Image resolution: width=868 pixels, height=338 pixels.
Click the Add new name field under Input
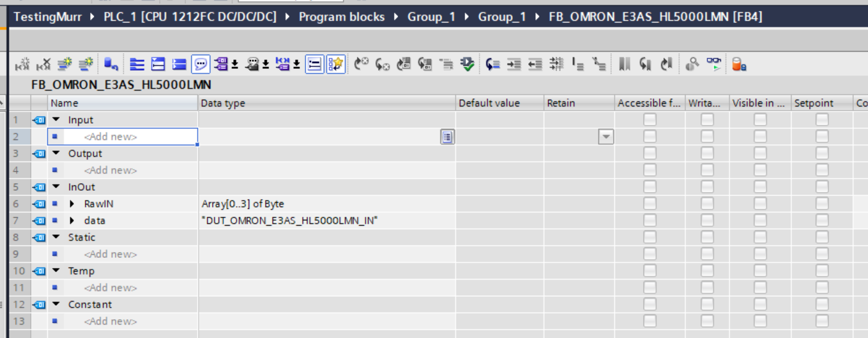pyautogui.click(x=122, y=137)
